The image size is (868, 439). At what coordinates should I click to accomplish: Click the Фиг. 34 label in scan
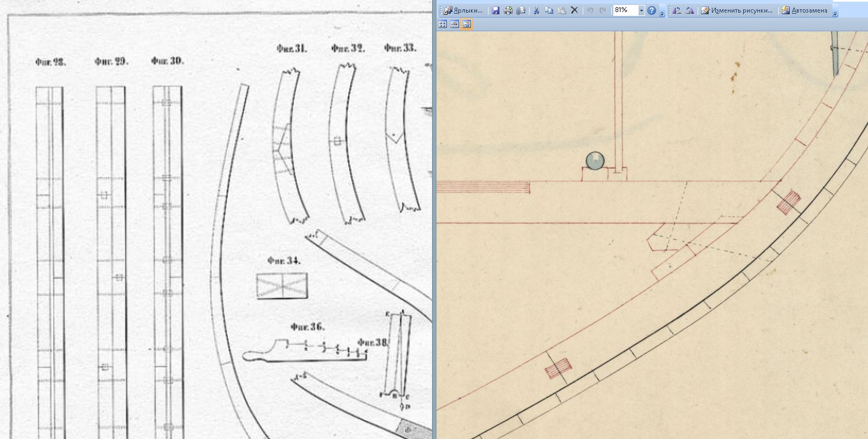(284, 261)
